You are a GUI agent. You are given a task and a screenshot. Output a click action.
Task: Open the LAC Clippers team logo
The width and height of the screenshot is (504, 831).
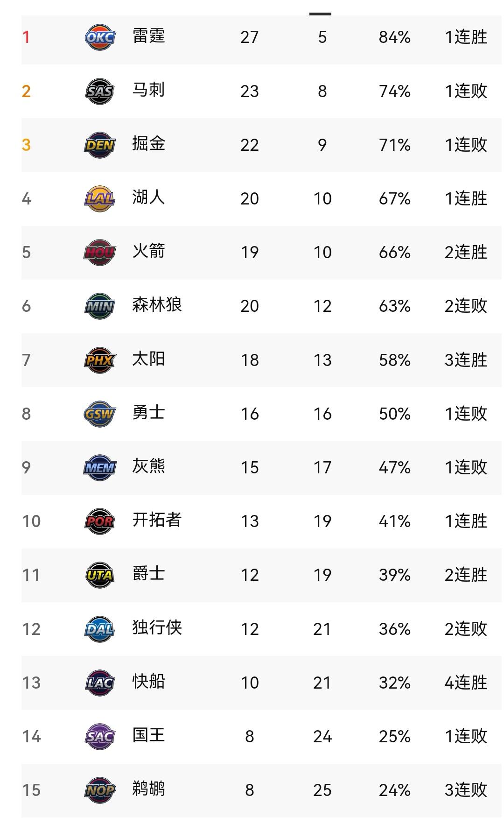click(100, 683)
